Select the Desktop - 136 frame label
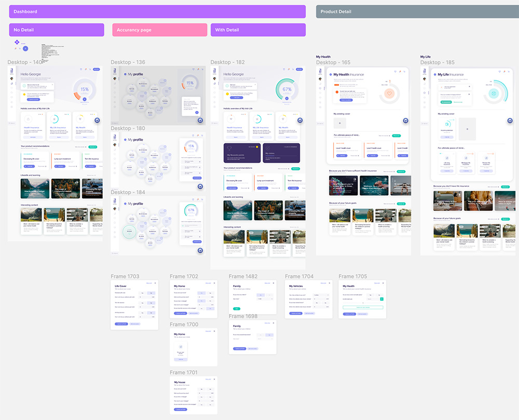This screenshot has width=519, height=420. pos(128,62)
